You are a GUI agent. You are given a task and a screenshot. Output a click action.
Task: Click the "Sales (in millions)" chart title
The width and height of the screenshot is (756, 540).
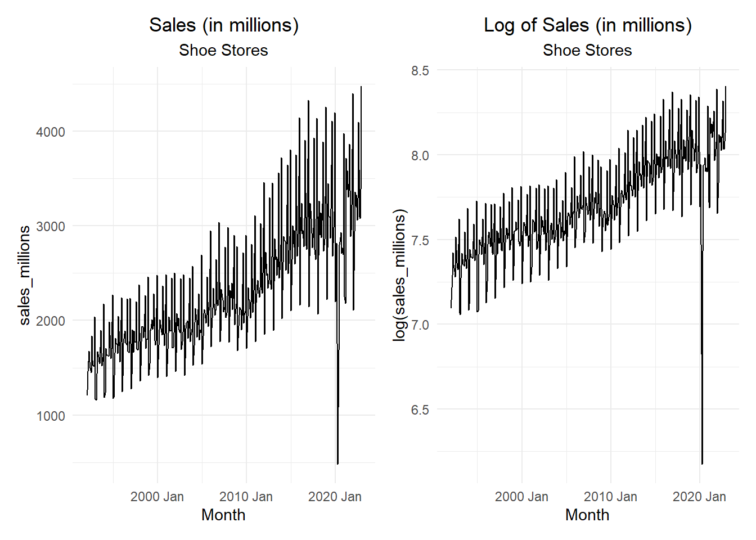pyautogui.click(x=223, y=25)
